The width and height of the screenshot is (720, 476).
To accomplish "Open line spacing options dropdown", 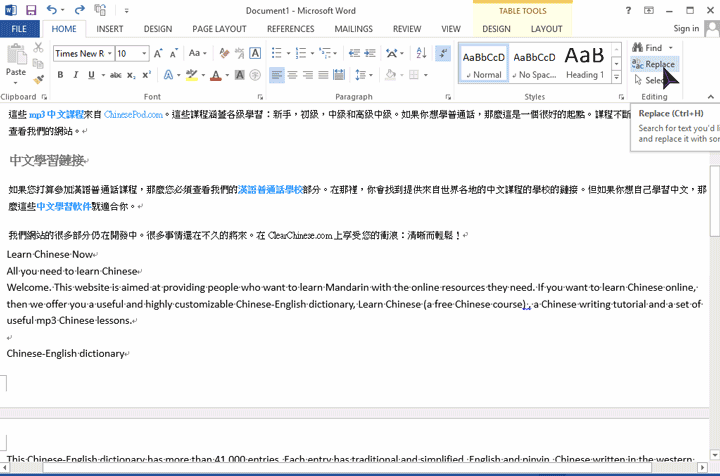I will [364, 75].
